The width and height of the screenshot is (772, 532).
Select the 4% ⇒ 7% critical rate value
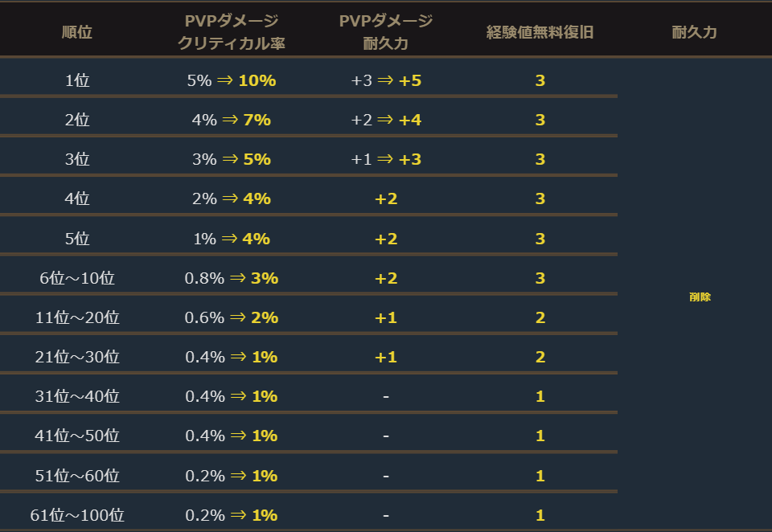point(231,120)
